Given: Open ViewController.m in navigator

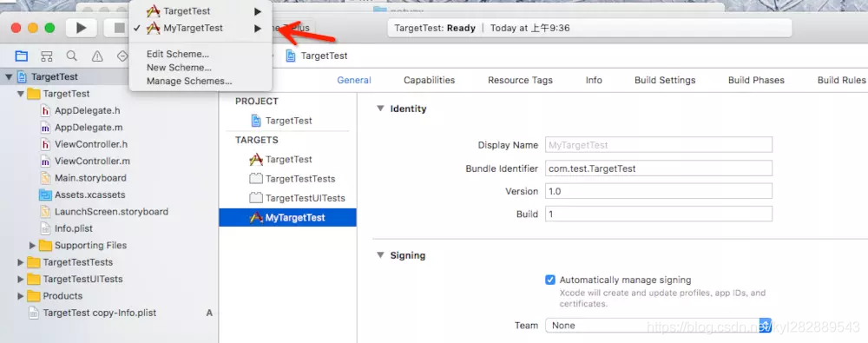Looking at the screenshot, I should pos(92,162).
